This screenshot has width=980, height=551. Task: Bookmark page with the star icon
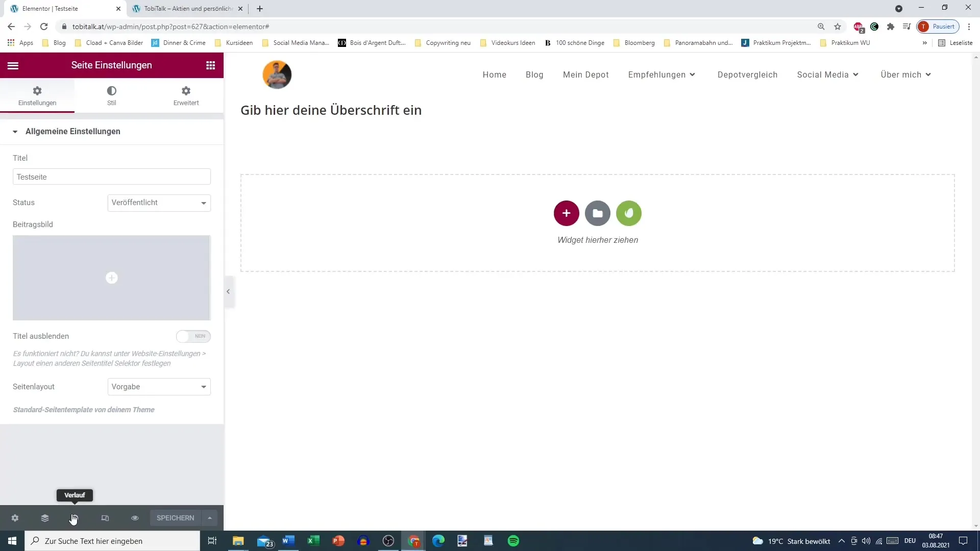pos(838,27)
